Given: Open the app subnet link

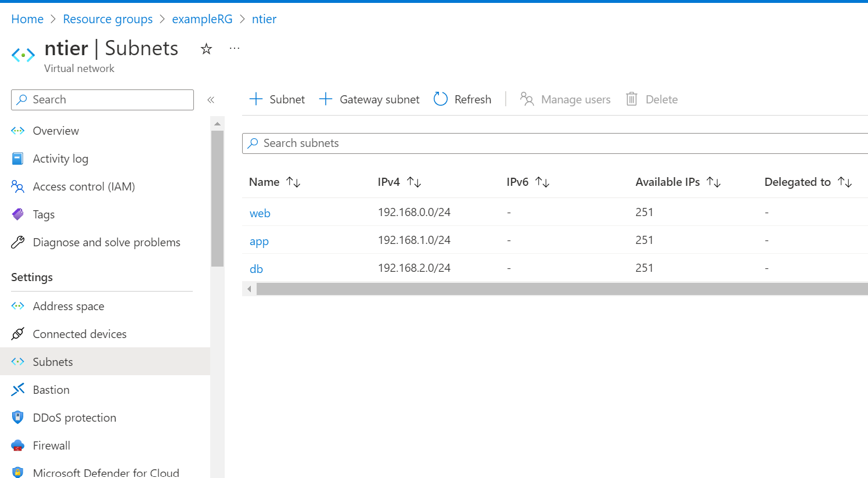Looking at the screenshot, I should pos(259,241).
